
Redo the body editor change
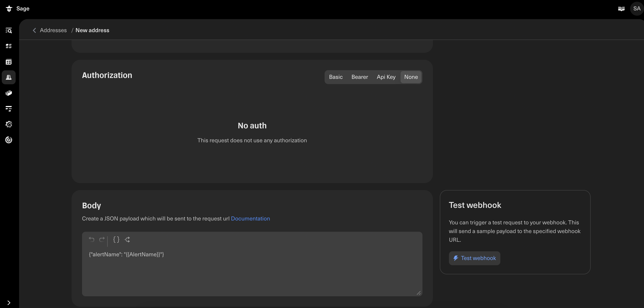(x=102, y=239)
